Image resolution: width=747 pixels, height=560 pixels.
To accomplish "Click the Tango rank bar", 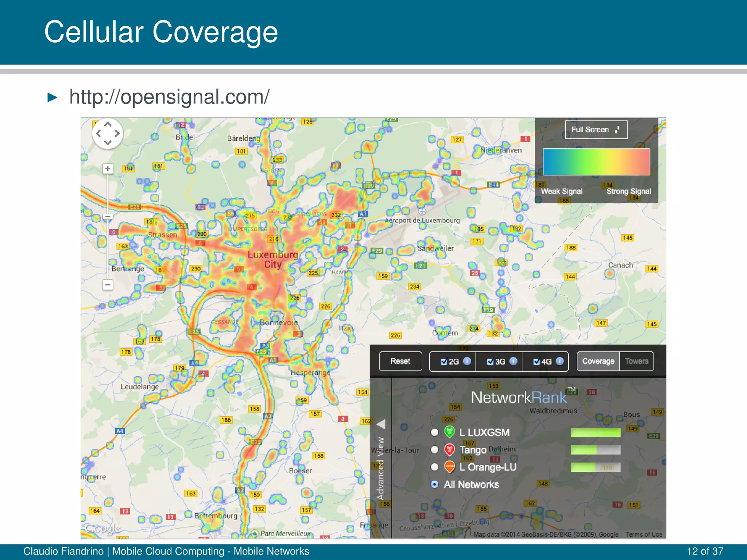I will 596,450.
